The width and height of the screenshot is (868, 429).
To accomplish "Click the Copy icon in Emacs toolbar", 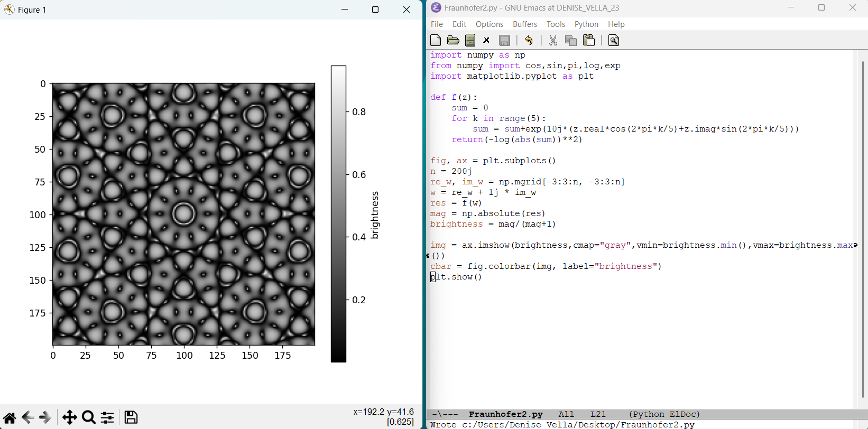I will (x=570, y=40).
